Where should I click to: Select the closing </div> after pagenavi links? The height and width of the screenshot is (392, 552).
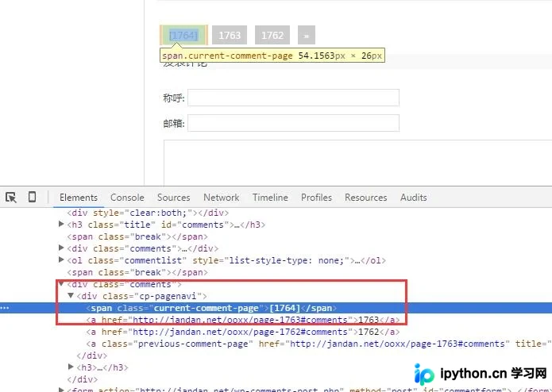click(92, 355)
